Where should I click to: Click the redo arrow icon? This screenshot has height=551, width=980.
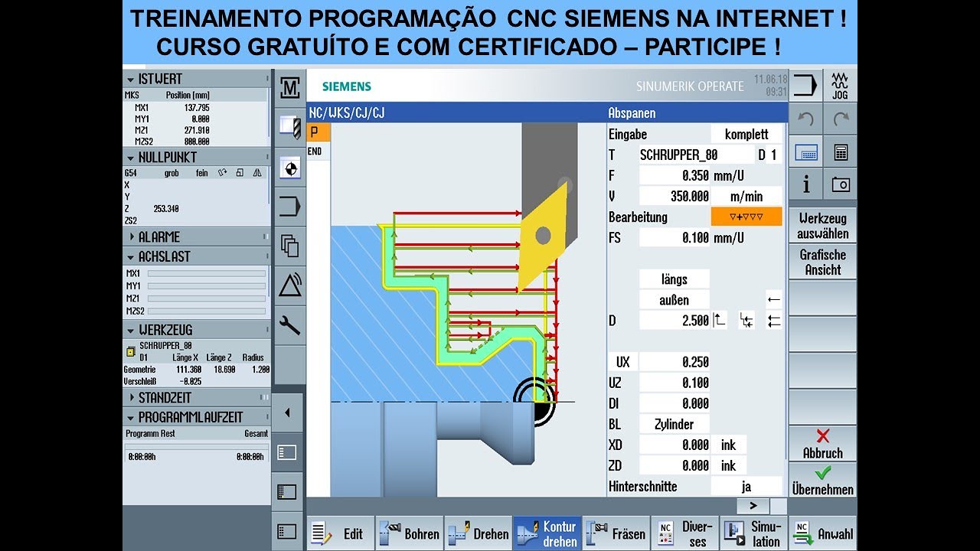(x=841, y=119)
